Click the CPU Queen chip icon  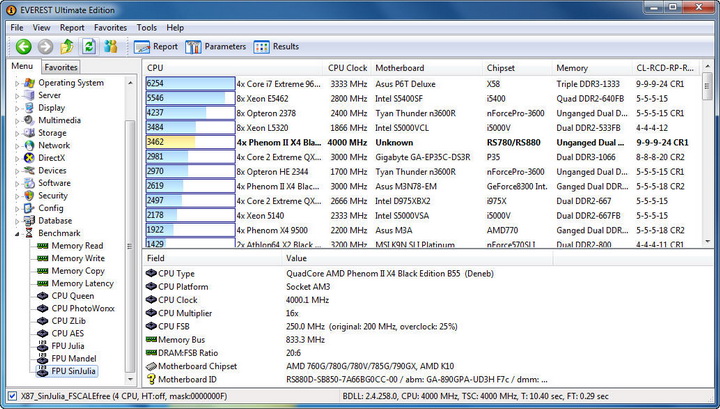coord(43,296)
